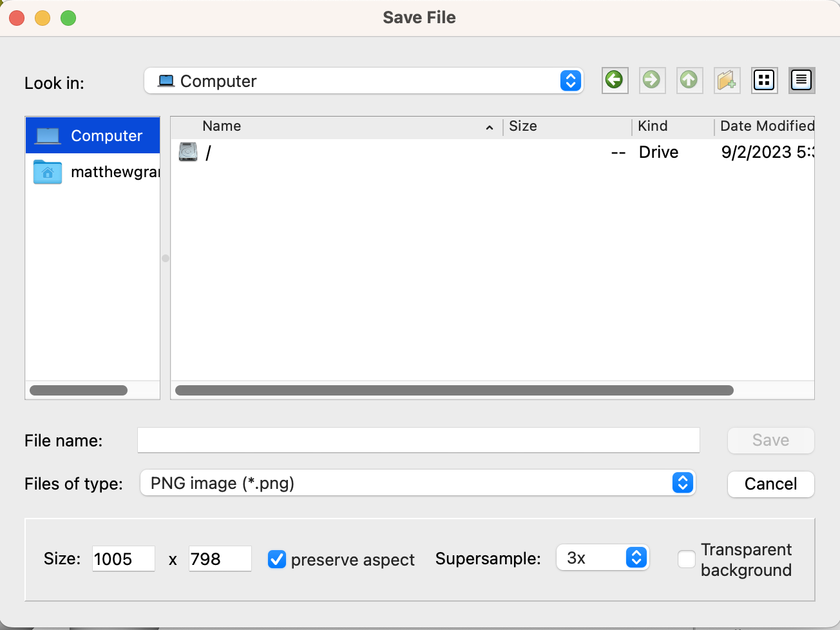Select the root drive icon in file list

(188, 152)
